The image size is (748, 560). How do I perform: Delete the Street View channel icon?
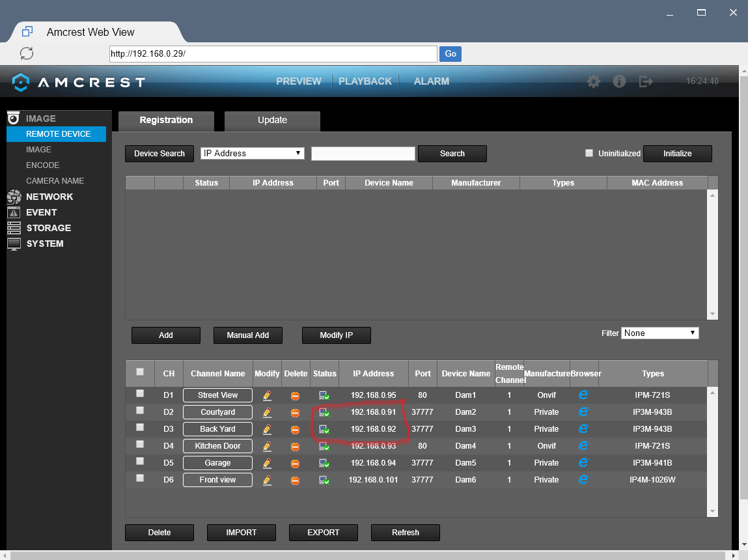tap(296, 396)
